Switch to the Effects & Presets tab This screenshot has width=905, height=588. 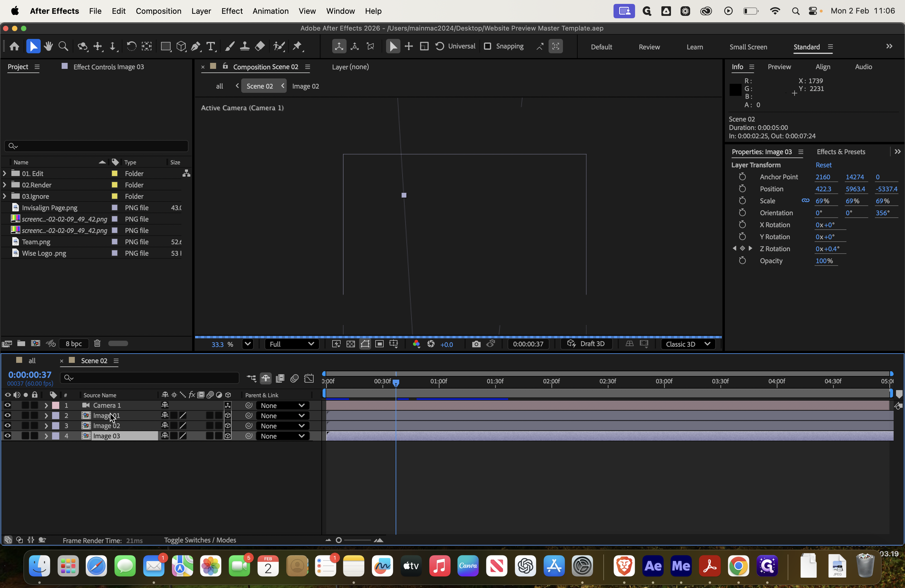tap(841, 152)
